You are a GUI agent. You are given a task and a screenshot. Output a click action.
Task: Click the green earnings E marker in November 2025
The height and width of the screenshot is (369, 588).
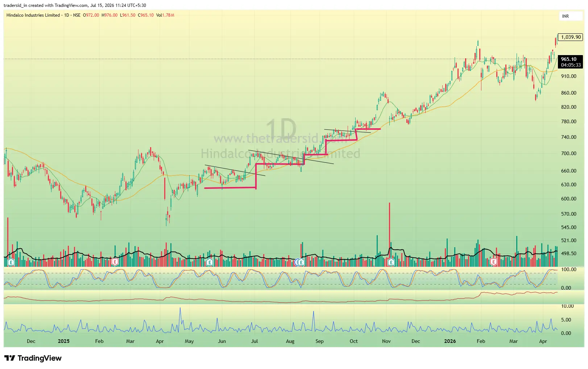pos(391,262)
